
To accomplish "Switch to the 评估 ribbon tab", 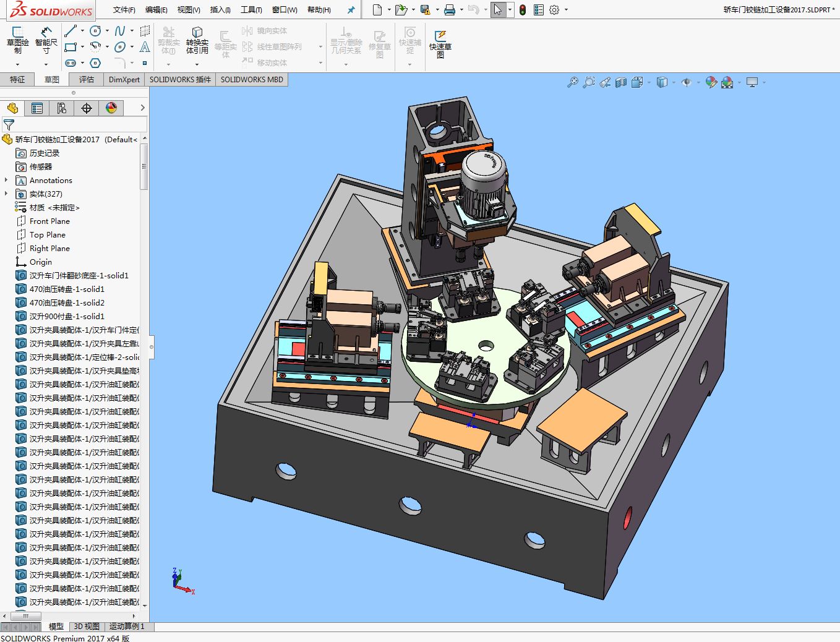I will coord(87,80).
